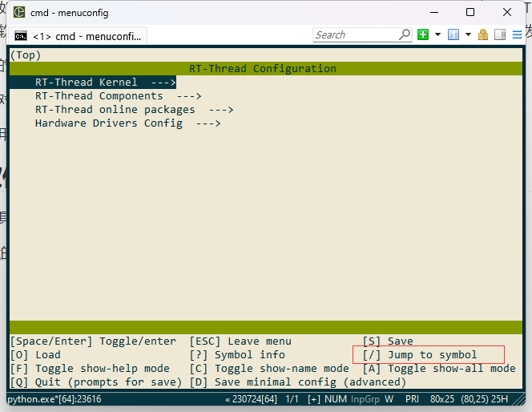Click the active console list icon
This screenshot has height=412, width=532.
click(453, 34)
